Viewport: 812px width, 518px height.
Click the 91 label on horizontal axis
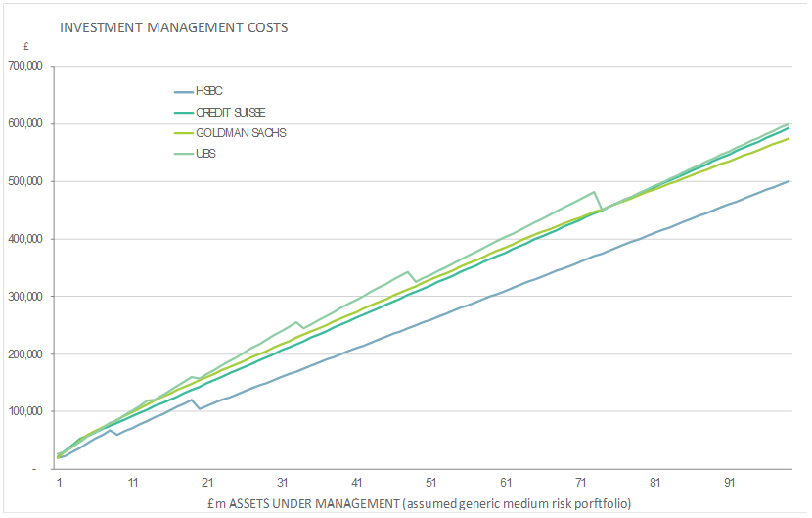point(729,484)
